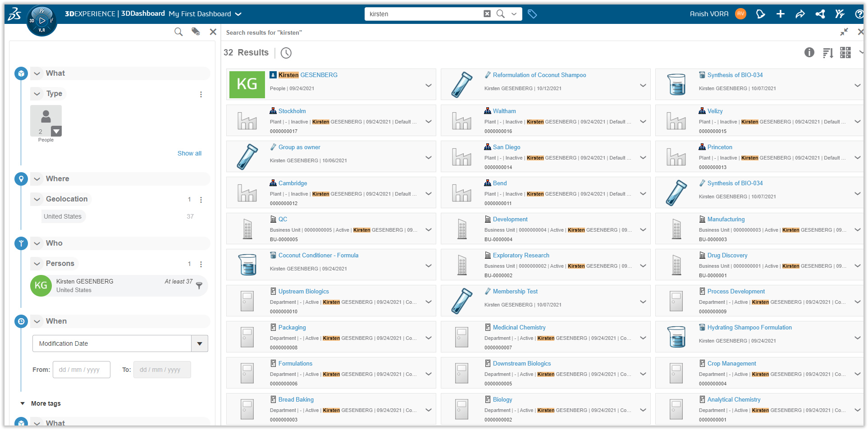Open My First Dashboard dropdown
This screenshot has width=868, height=430.
point(238,14)
